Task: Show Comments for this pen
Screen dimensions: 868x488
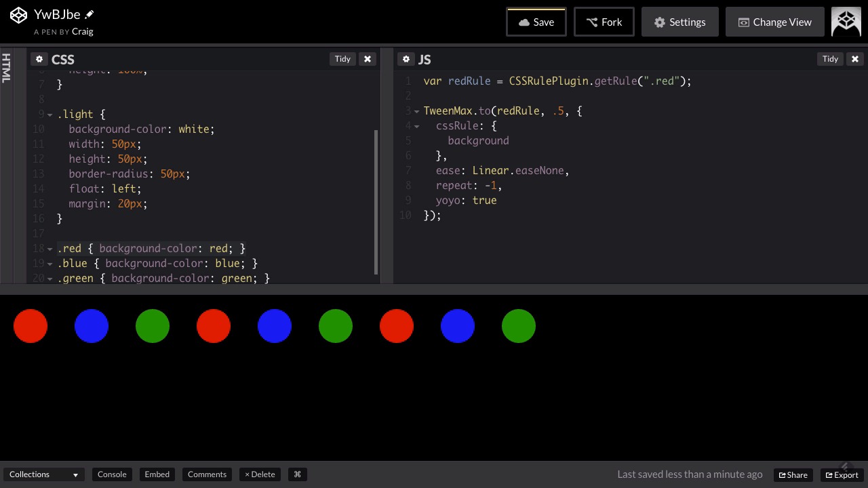Action: [x=207, y=474]
